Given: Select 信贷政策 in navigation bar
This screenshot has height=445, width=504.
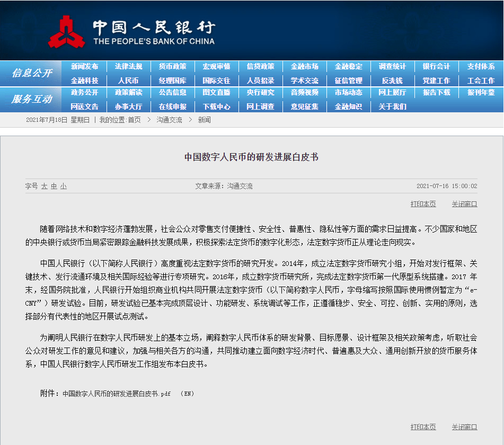Looking at the screenshot, I should pyautogui.click(x=260, y=67).
